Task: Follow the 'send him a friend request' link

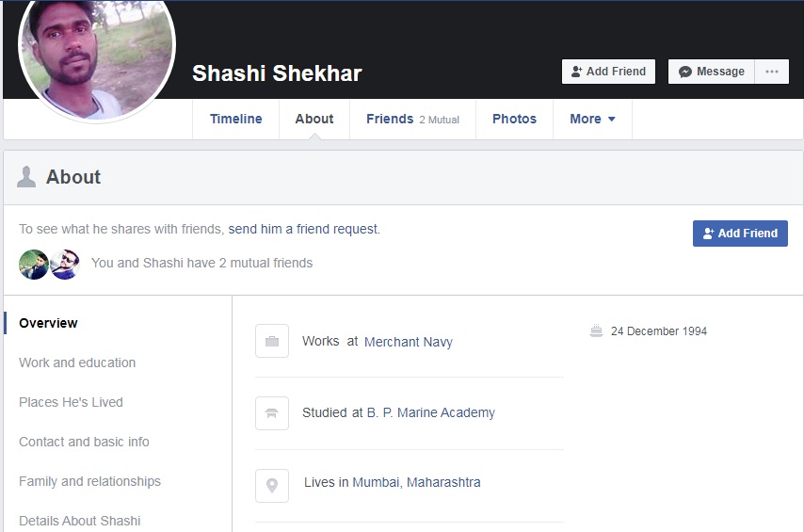Action: click(302, 229)
